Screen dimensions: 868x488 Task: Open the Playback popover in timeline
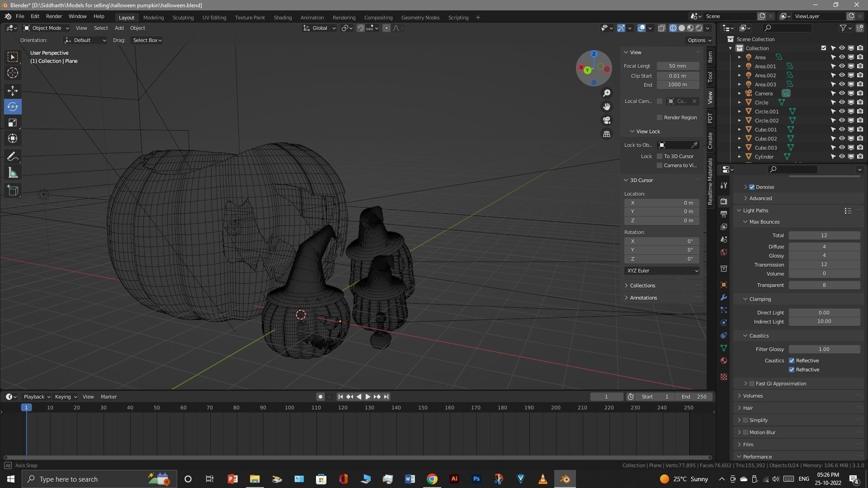pyautogui.click(x=37, y=397)
